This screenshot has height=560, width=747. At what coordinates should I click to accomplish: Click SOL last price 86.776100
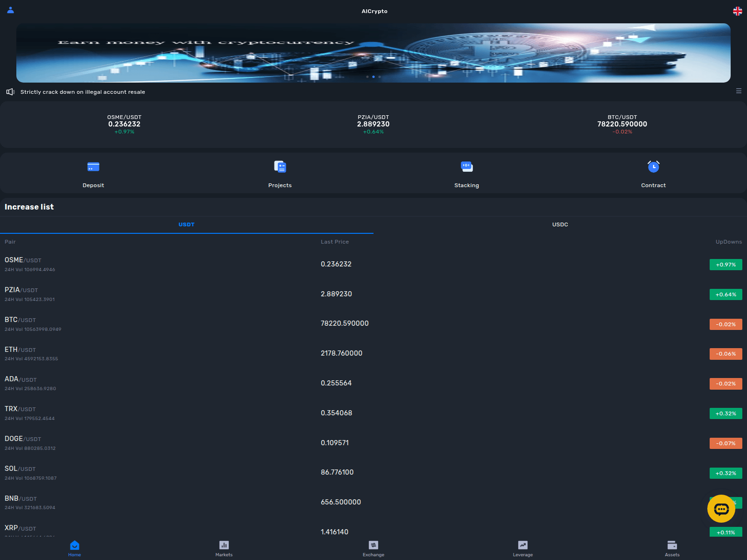[337, 472]
